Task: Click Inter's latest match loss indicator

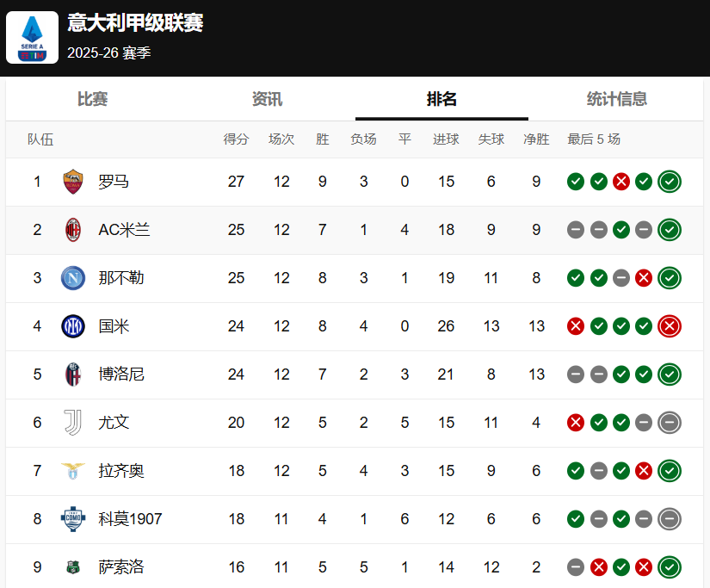Action: click(x=670, y=326)
